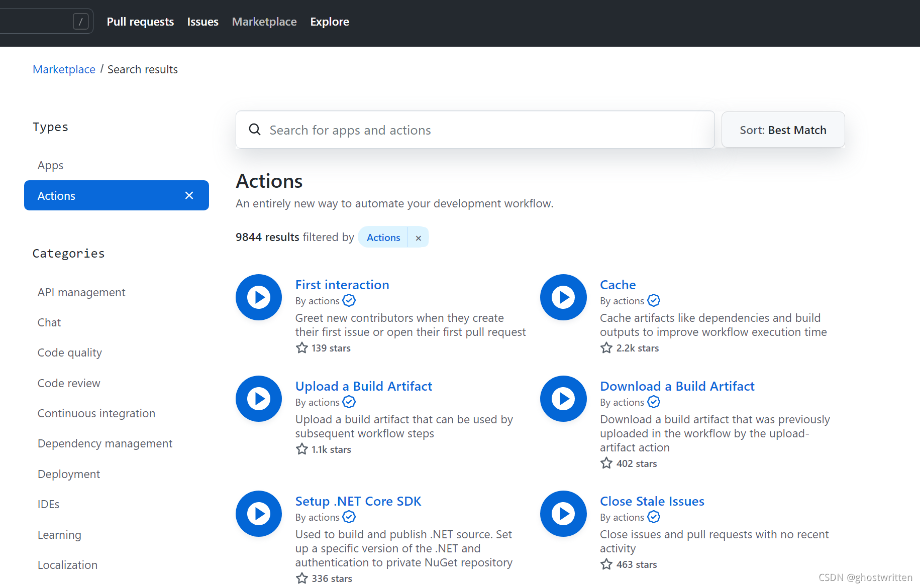Screen dimensions: 920x588
Task: Select Learning category
Action: (59, 535)
